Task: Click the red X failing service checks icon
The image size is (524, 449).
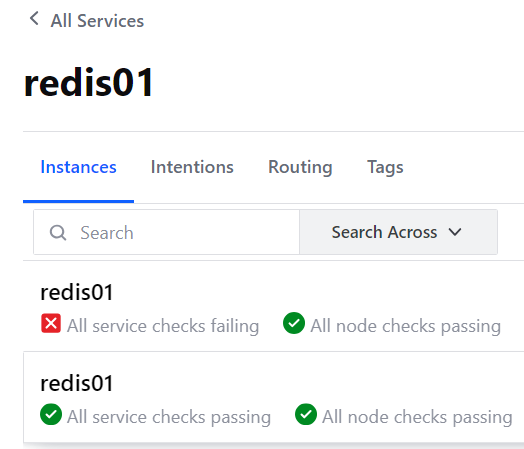Action: pyautogui.click(x=51, y=323)
